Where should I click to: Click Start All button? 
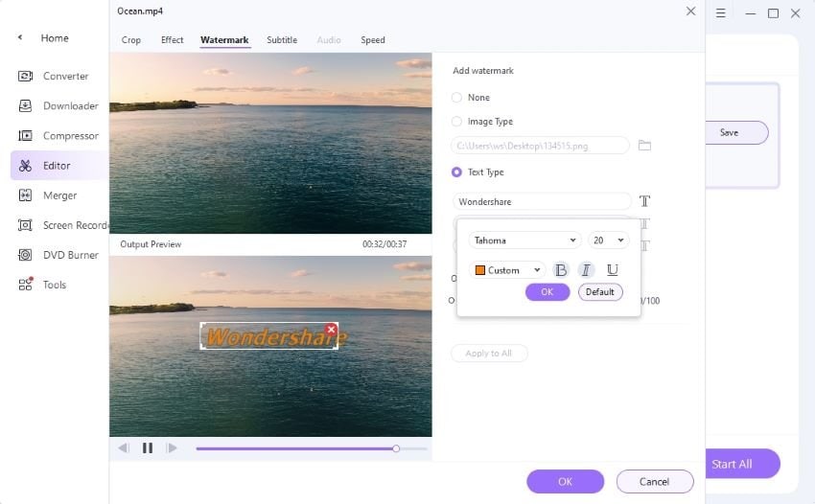click(x=742, y=464)
